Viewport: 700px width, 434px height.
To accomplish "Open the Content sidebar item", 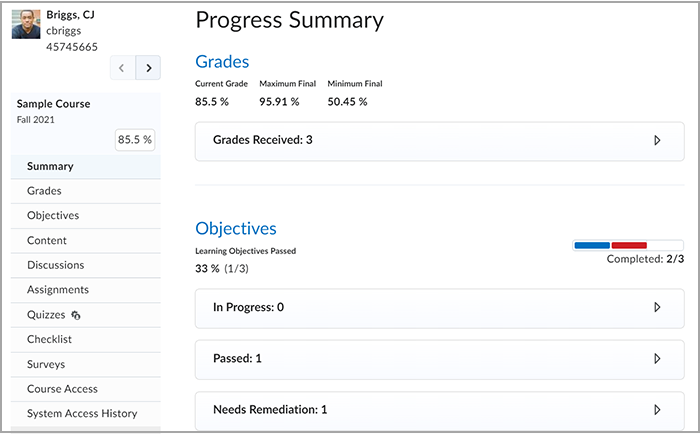I will tap(86, 241).
